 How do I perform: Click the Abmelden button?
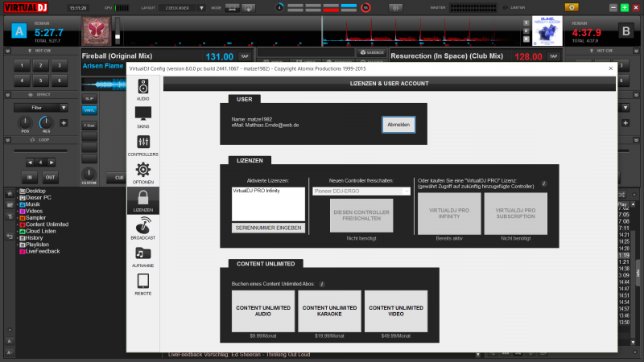[x=398, y=125]
